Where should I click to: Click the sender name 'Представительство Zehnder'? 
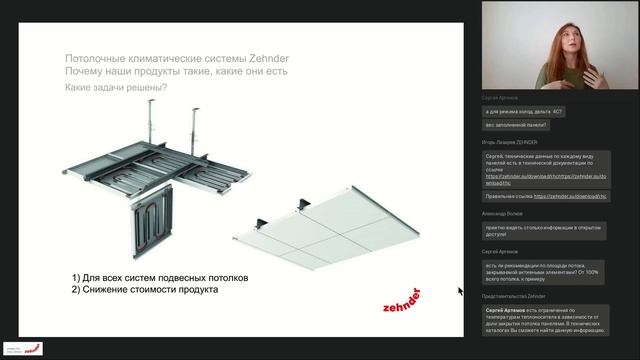(513, 296)
